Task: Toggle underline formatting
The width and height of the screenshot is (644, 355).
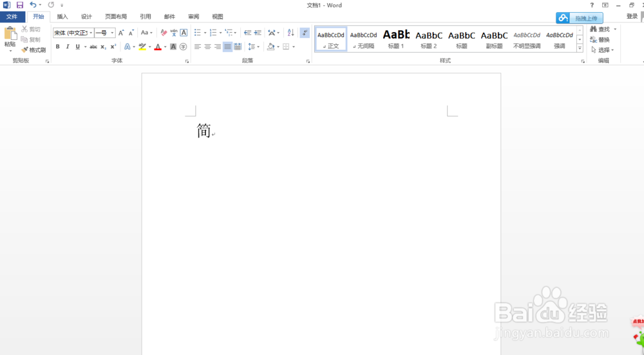Action: click(x=78, y=47)
